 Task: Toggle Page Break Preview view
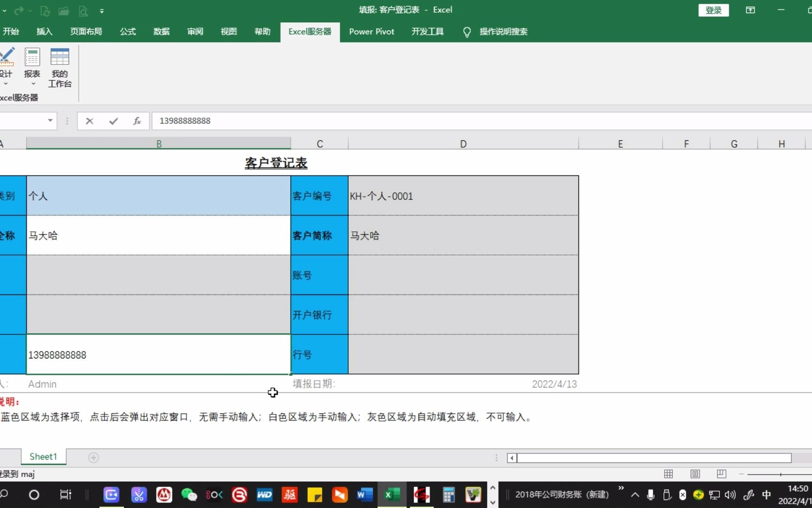[721, 474]
